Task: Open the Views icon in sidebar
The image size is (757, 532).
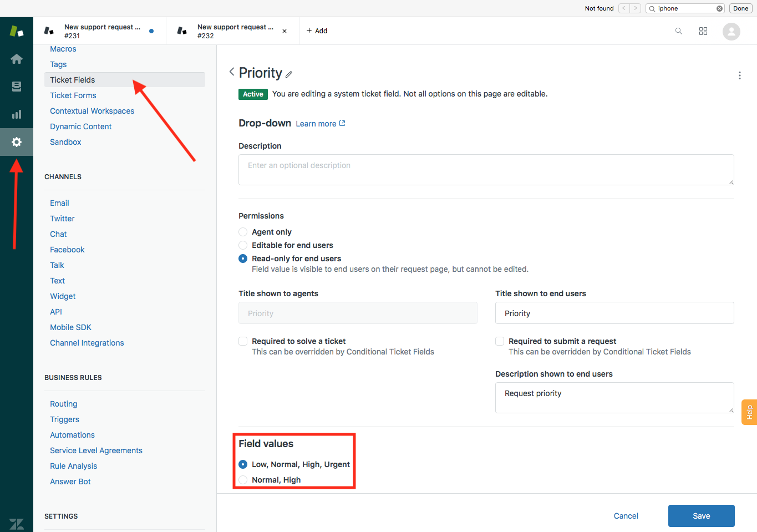Action: 17,87
